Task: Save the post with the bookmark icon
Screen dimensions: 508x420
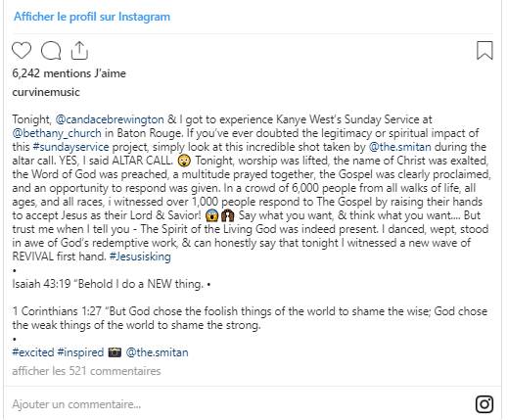Action: [x=485, y=50]
